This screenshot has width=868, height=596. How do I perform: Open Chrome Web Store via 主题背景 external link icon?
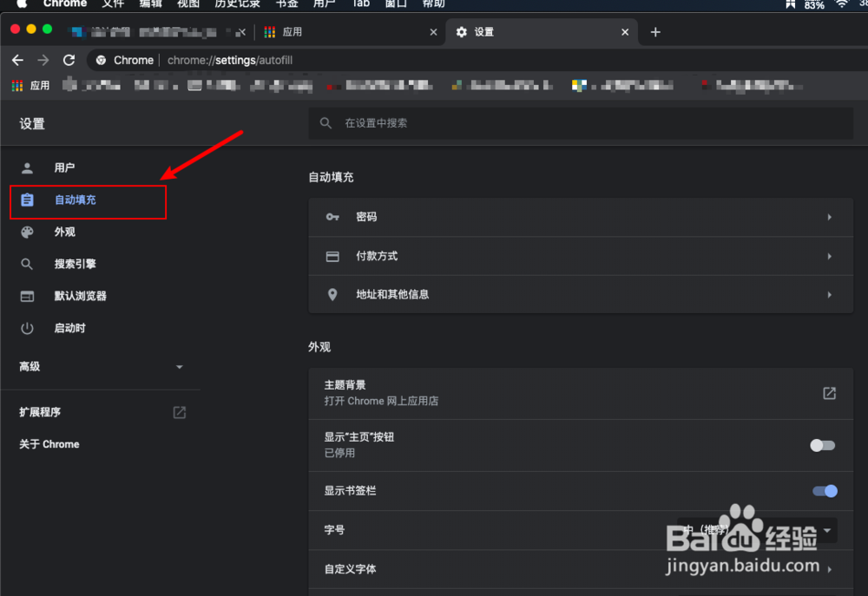point(829,392)
